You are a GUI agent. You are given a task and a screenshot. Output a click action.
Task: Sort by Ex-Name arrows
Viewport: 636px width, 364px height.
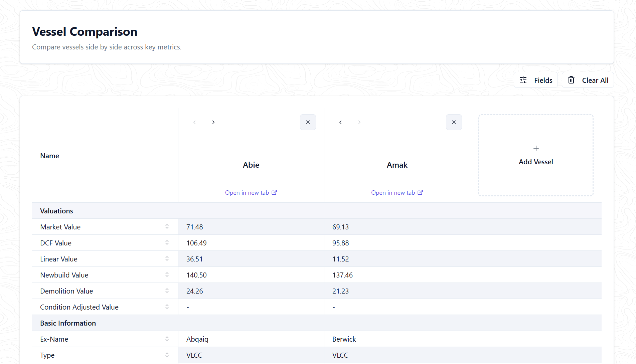coord(167,339)
